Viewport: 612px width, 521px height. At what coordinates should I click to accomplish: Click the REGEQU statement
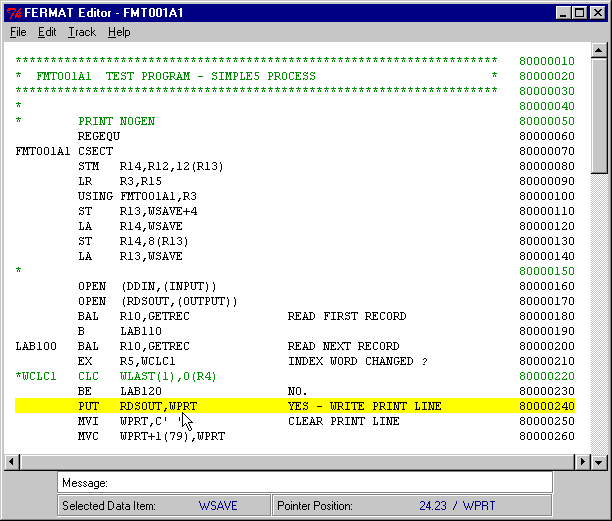[99, 136]
